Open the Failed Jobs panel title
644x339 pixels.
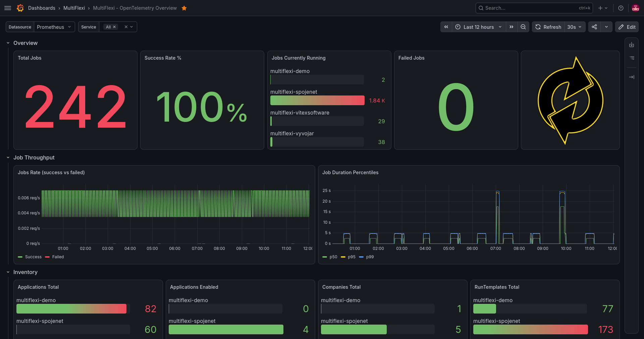pyautogui.click(x=411, y=58)
